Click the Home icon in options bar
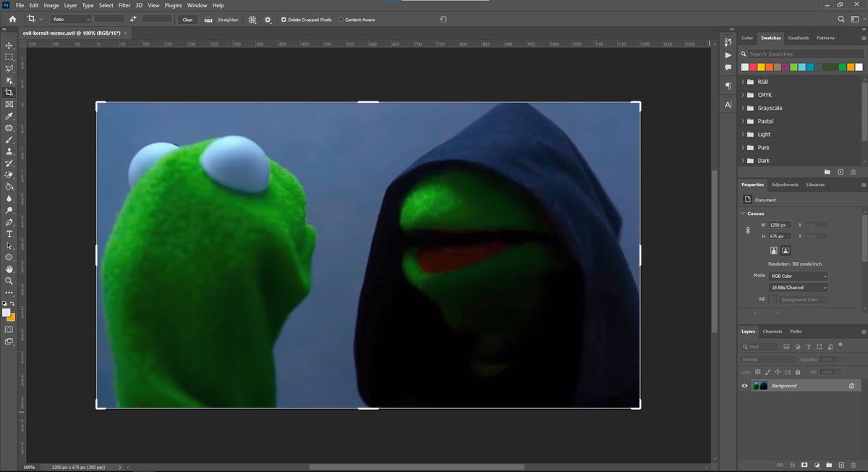Screen dimensions: 868x472 (x=12, y=19)
